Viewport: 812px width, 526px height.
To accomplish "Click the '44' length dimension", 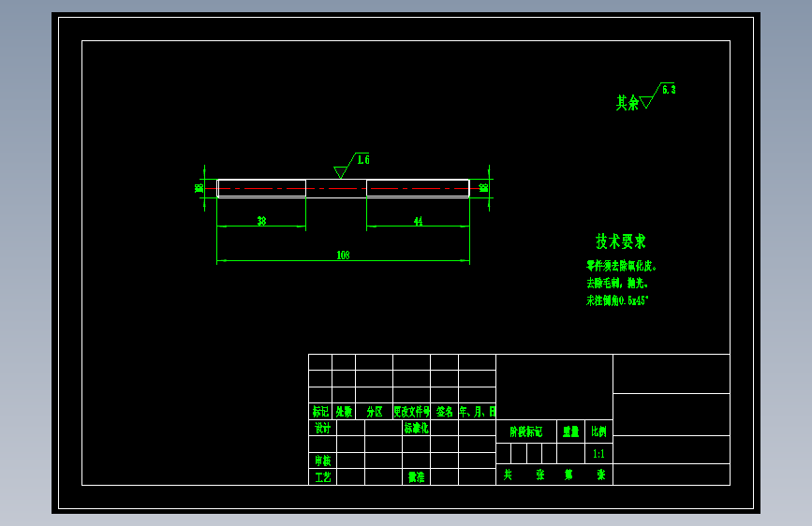I will pos(418,221).
